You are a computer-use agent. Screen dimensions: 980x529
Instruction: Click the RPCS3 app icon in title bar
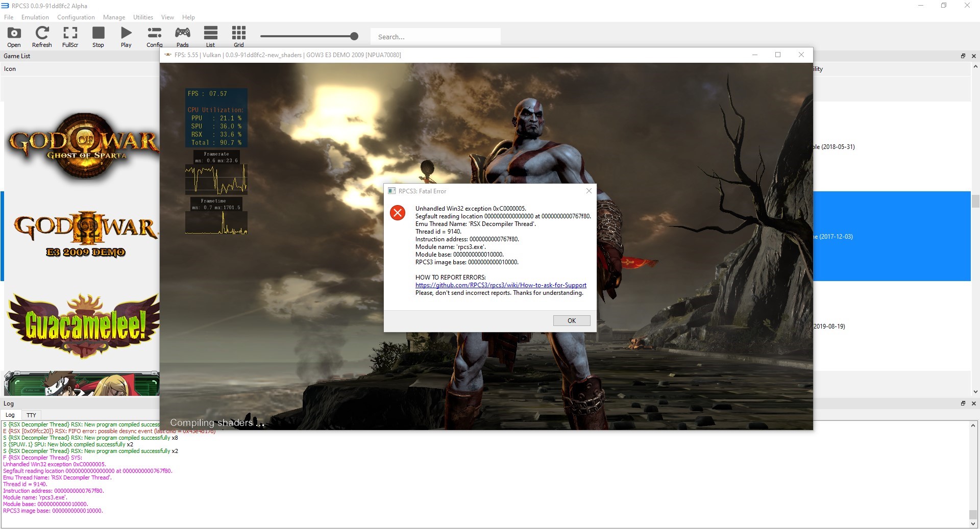click(x=5, y=6)
